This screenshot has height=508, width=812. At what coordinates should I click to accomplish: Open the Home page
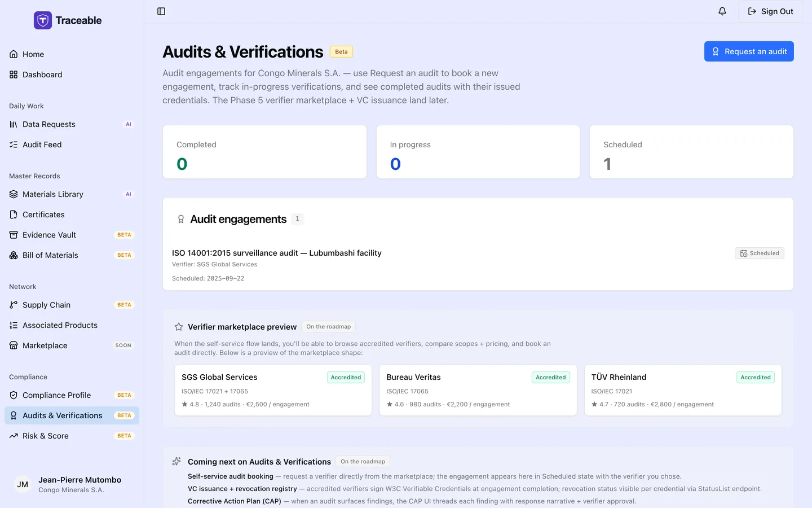click(x=72, y=54)
